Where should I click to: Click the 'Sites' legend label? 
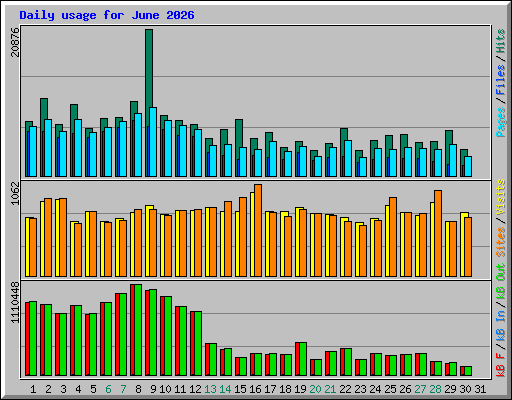point(501,242)
